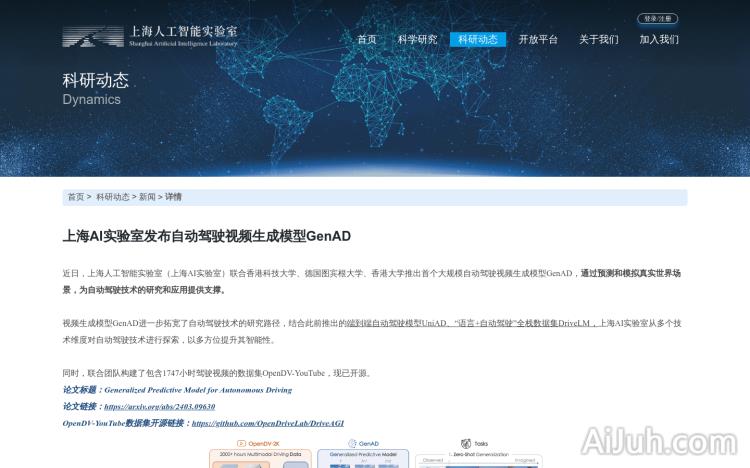Click the Tasks icon in diagram
Viewport: 750px width, 468px height.
coord(466,443)
